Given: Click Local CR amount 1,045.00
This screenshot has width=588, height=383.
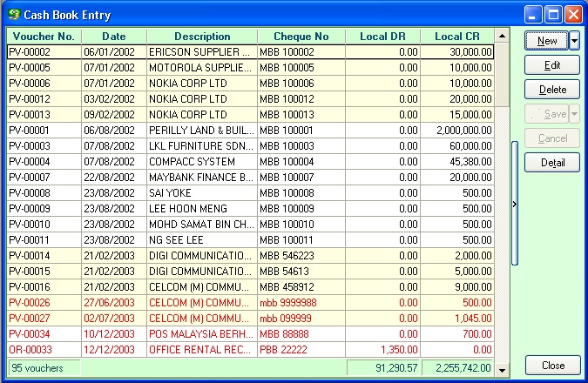Looking at the screenshot, I should point(457,319).
